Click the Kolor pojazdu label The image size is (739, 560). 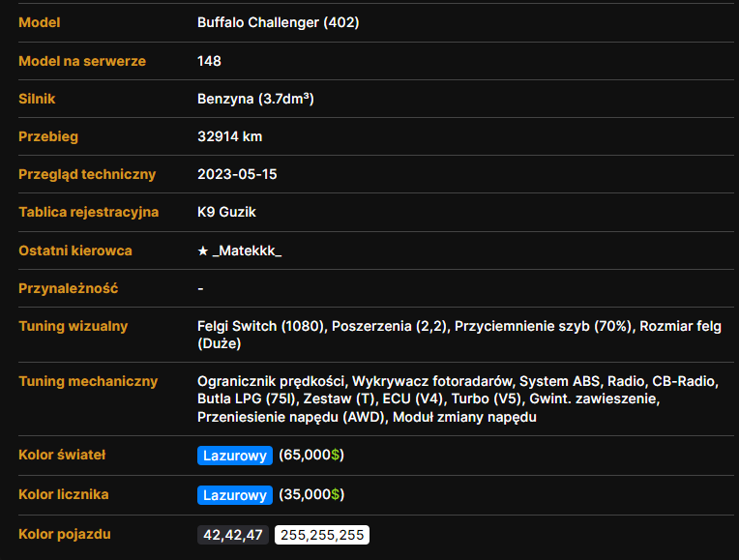[65, 534]
